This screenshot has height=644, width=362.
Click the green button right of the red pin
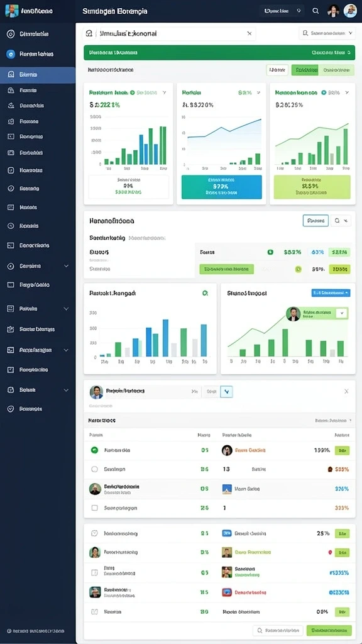(343, 553)
